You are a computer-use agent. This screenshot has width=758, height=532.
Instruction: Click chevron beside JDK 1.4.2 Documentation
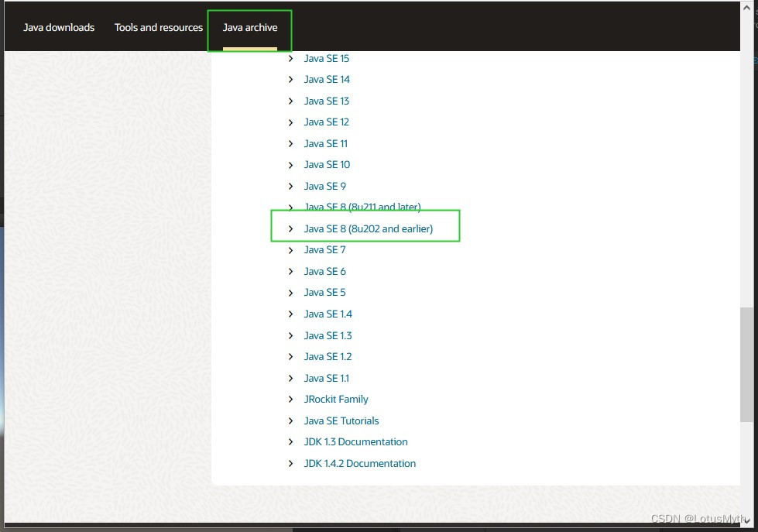[290, 463]
